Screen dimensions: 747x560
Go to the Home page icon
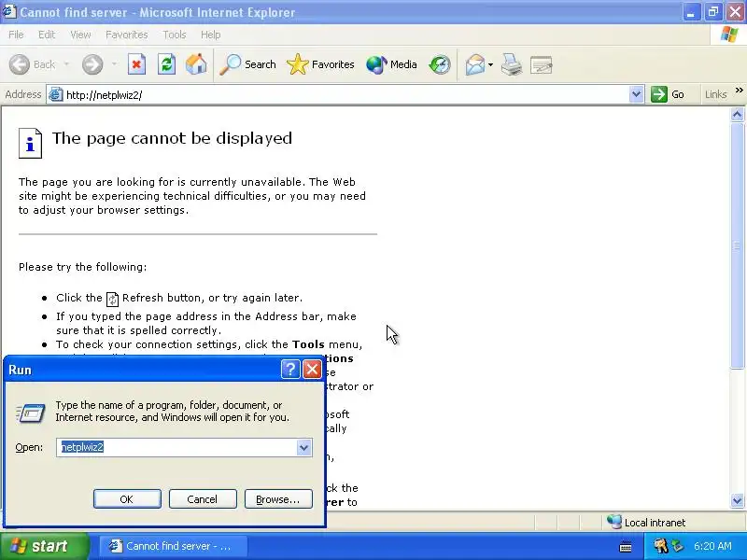tap(196, 64)
